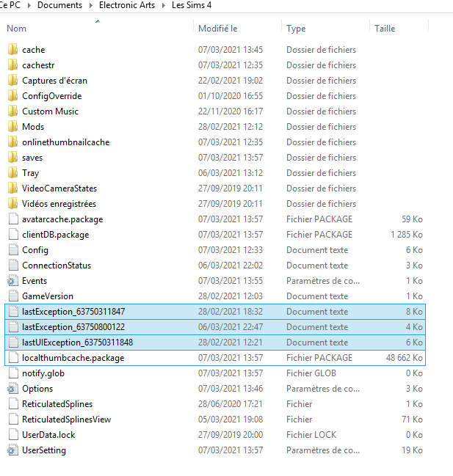
Task: Select the Events settings file icon
Action: [12, 281]
